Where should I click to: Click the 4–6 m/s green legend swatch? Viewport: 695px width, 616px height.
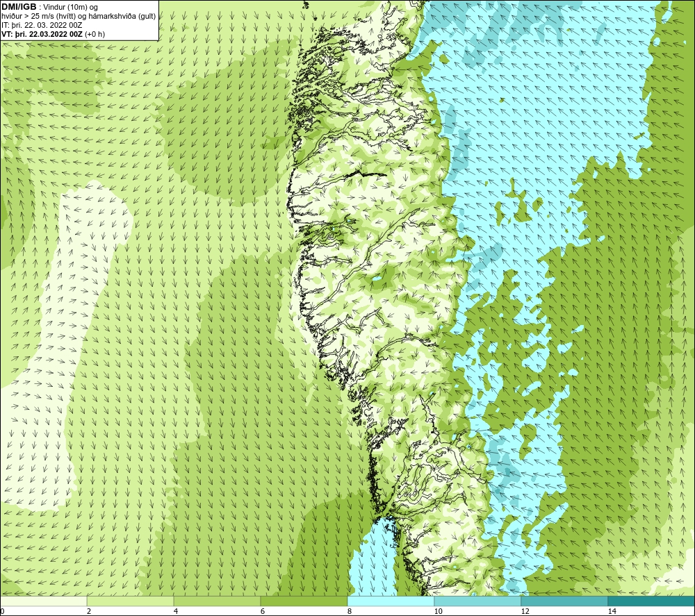[x=217, y=601]
